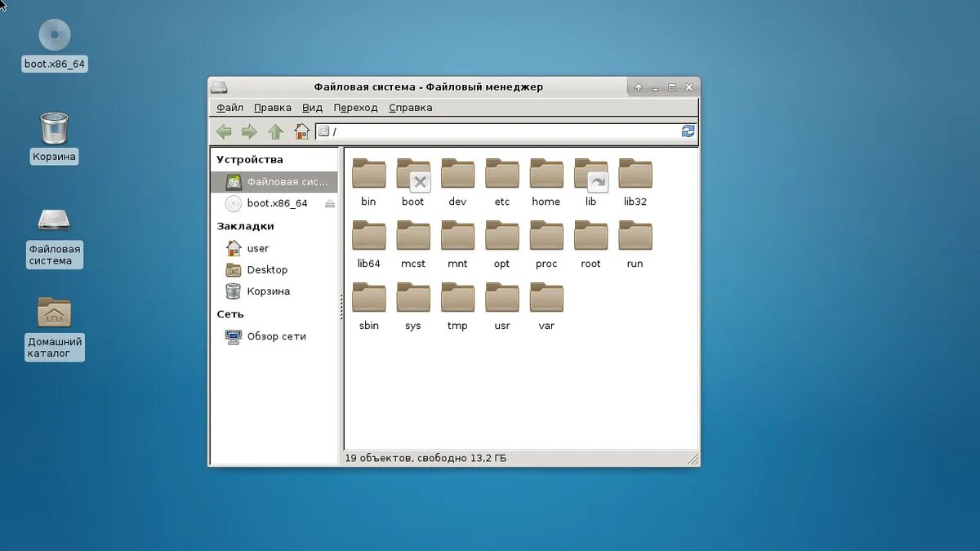
Task: Click the location path input field
Action: (498, 131)
